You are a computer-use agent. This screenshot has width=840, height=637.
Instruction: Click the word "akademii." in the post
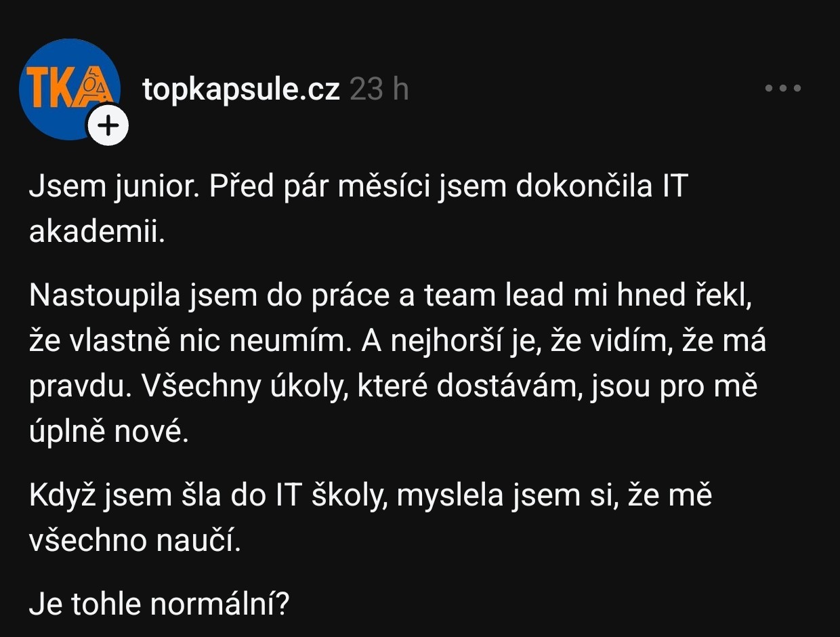pyautogui.click(x=97, y=232)
